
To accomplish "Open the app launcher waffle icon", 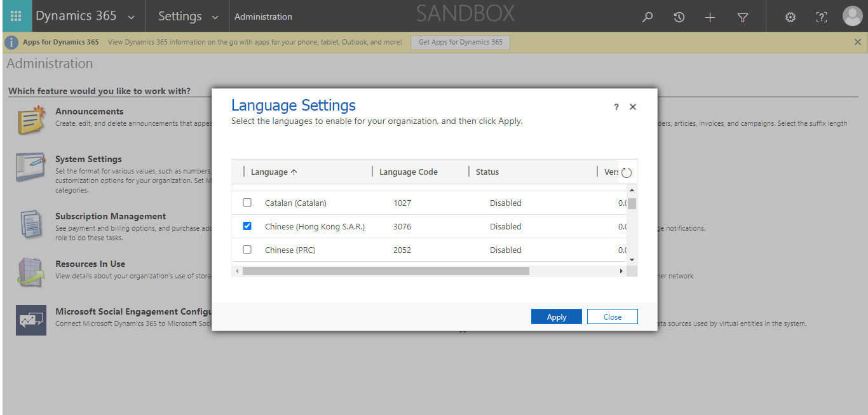I will (16, 16).
